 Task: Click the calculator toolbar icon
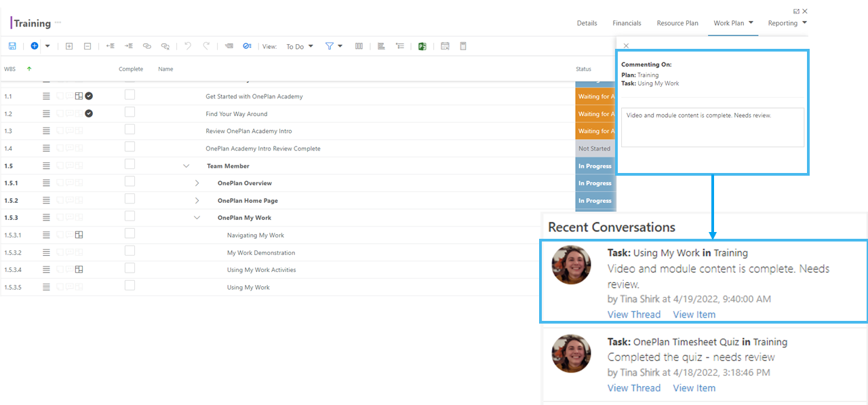463,46
